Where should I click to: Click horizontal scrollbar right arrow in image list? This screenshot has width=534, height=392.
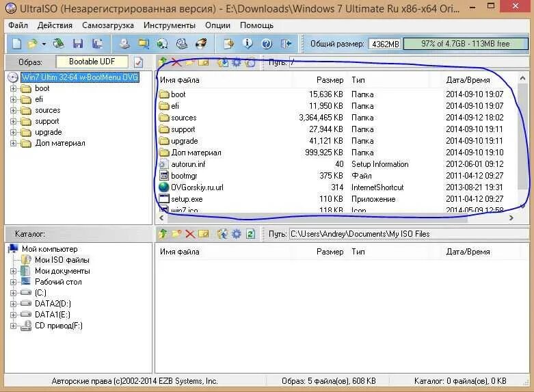(511, 218)
